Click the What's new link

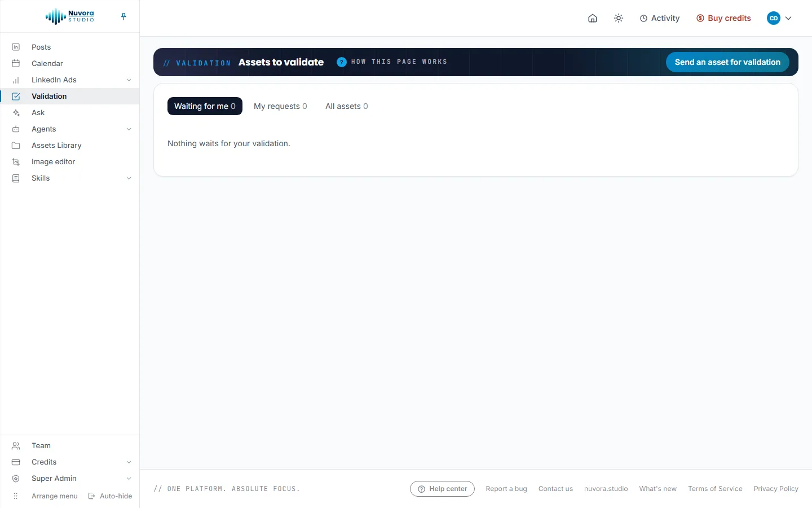click(x=658, y=489)
